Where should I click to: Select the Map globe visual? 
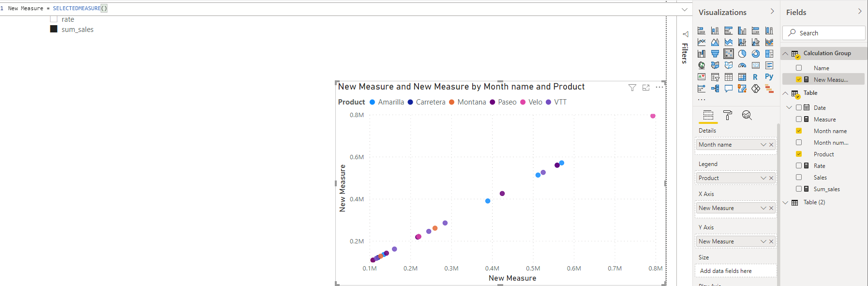coord(702,65)
